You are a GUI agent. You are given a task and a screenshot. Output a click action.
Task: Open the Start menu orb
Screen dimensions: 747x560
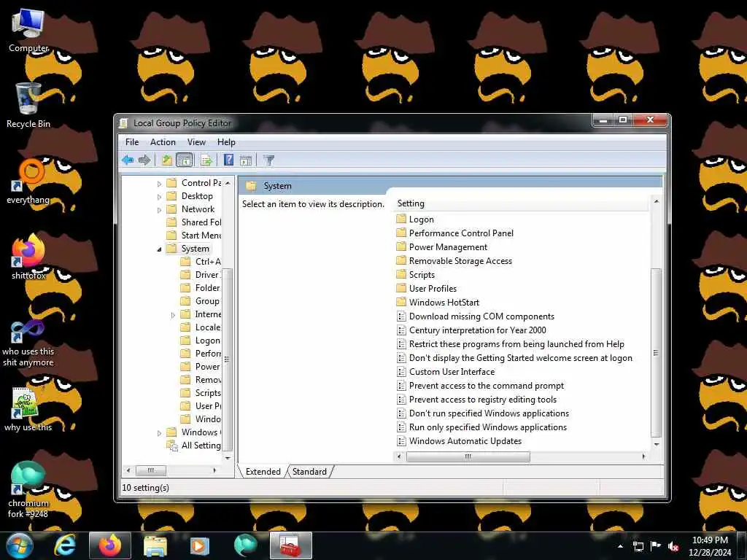(x=19, y=545)
